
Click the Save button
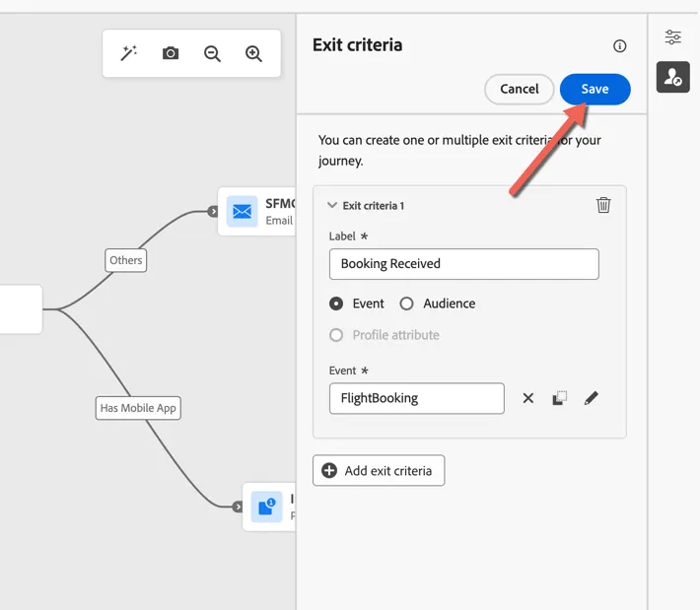click(x=595, y=90)
